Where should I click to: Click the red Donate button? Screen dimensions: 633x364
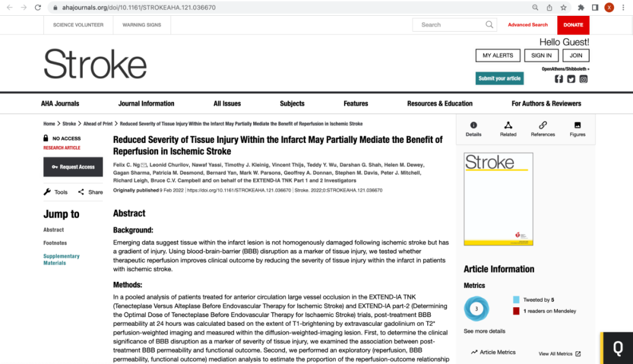[573, 25]
